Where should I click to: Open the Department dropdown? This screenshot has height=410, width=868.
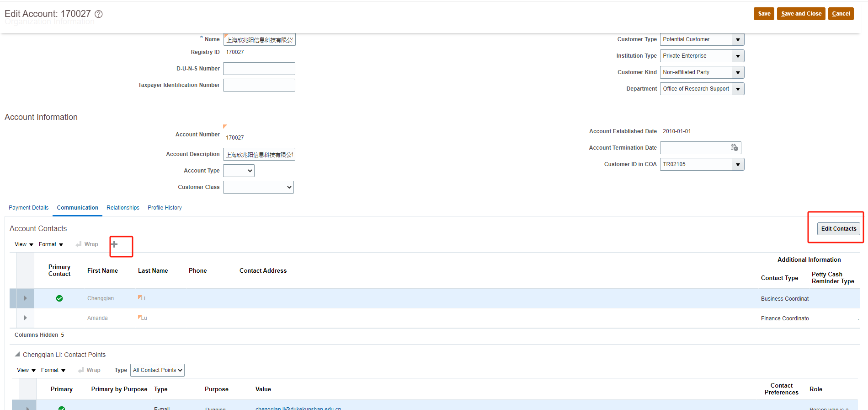(x=738, y=89)
